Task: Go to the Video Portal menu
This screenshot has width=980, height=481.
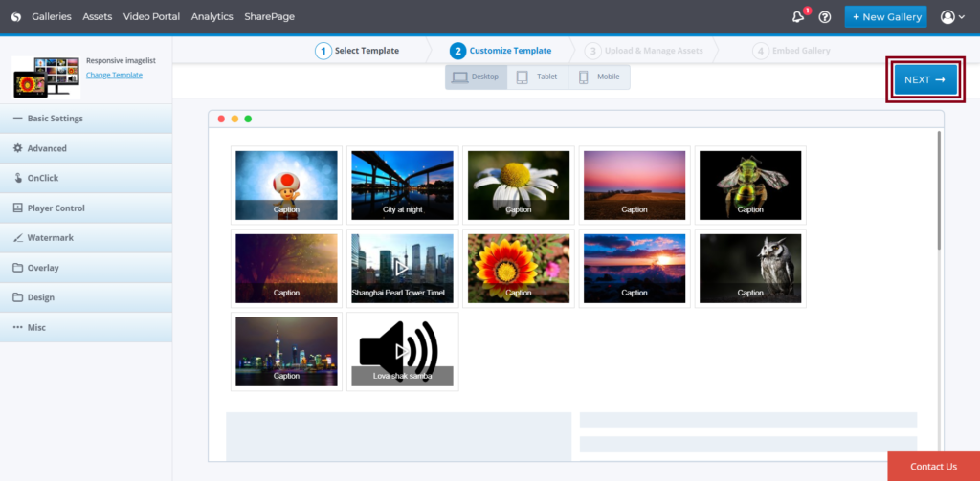Action: pyautogui.click(x=151, y=17)
